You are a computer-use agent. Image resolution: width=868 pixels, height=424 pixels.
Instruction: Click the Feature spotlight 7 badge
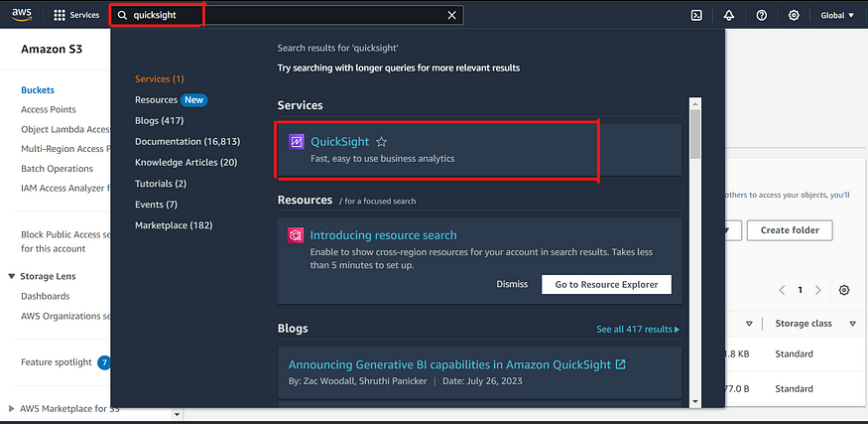click(x=104, y=363)
